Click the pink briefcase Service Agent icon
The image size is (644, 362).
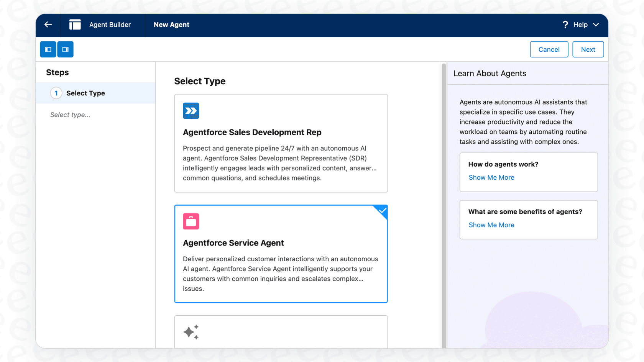[x=191, y=221]
